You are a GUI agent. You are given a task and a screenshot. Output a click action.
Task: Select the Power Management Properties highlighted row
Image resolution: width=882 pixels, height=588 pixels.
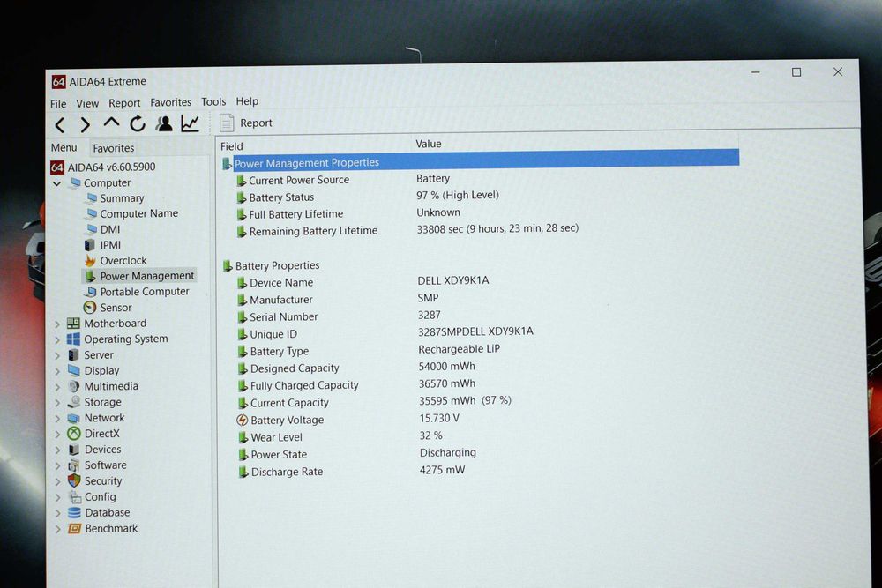click(481, 160)
